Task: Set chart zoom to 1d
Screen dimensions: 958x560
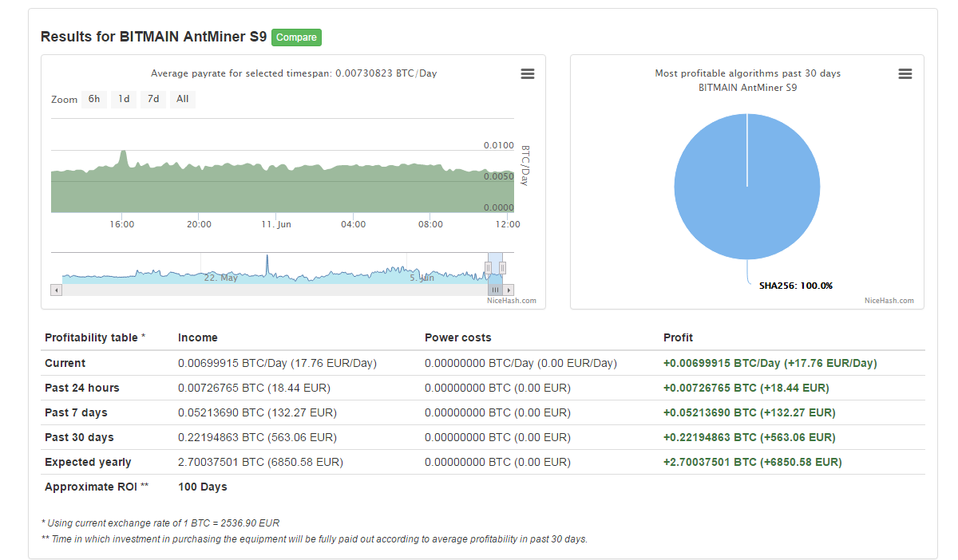Action: 124,99
